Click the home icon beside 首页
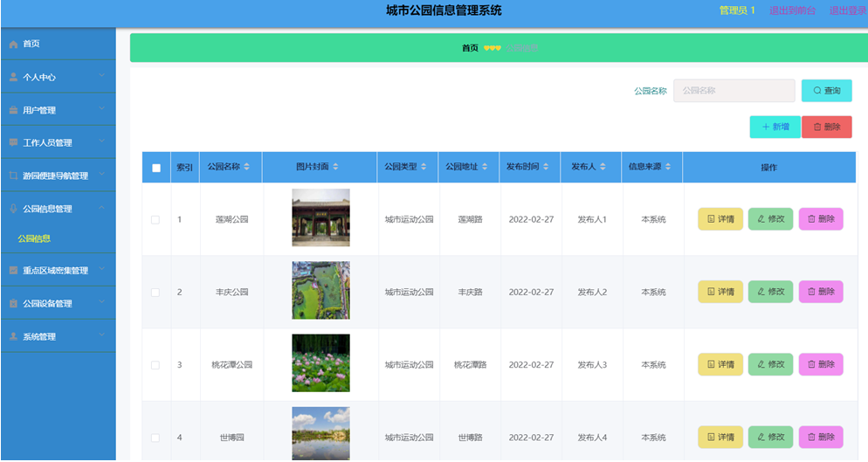The height and width of the screenshot is (462, 868). (x=13, y=45)
